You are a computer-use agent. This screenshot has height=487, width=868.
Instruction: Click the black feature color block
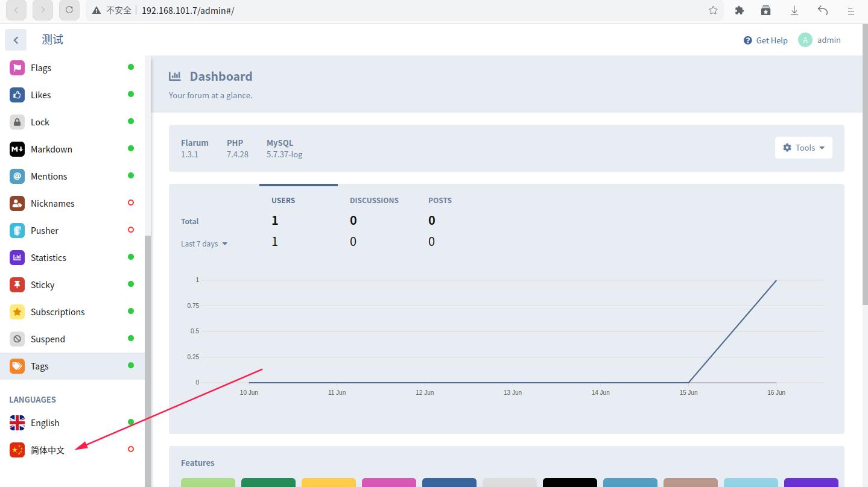click(x=569, y=482)
